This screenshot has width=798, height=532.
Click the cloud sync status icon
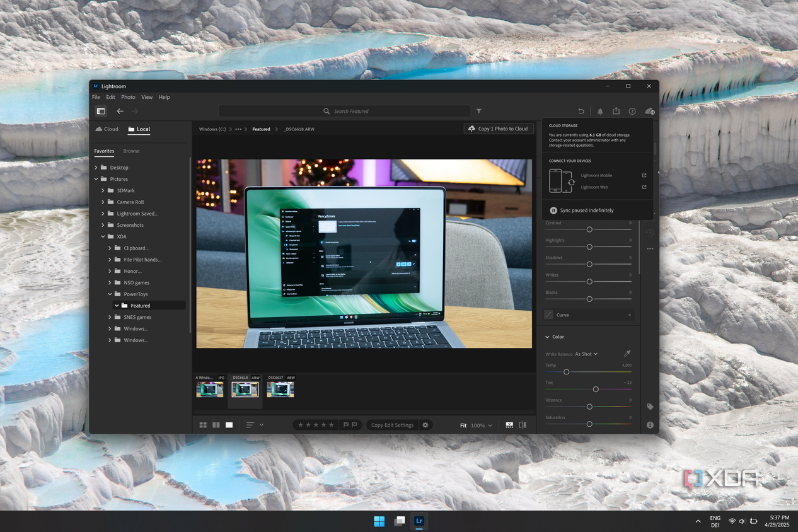click(x=649, y=111)
